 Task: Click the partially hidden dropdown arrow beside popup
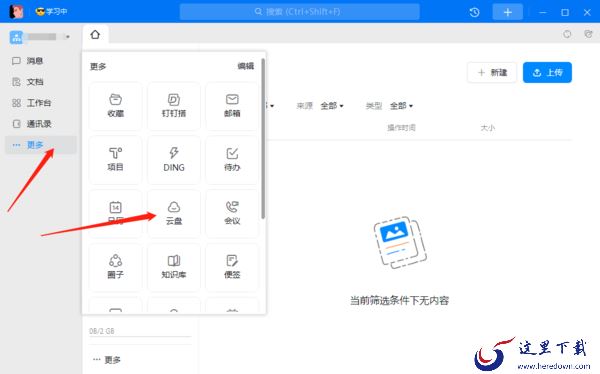271,106
